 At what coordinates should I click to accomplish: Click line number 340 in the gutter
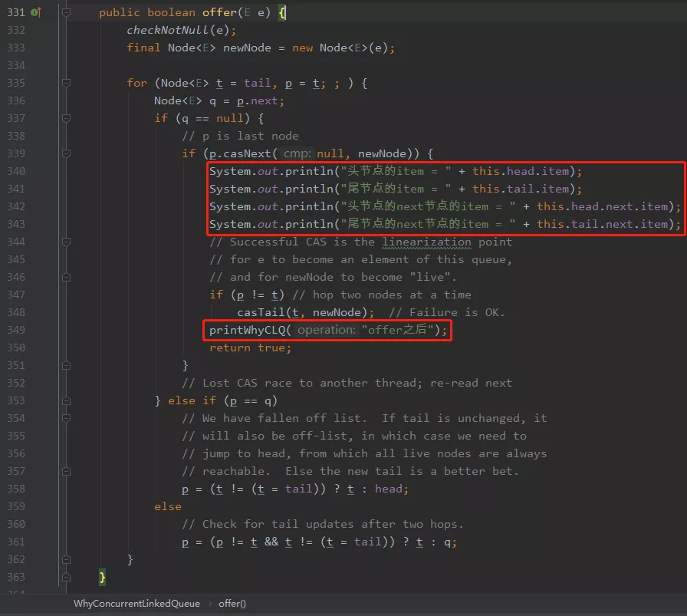click(16, 171)
